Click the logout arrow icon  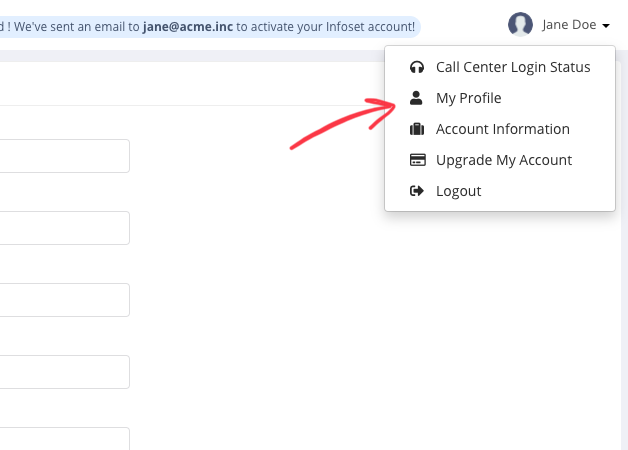tap(417, 191)
